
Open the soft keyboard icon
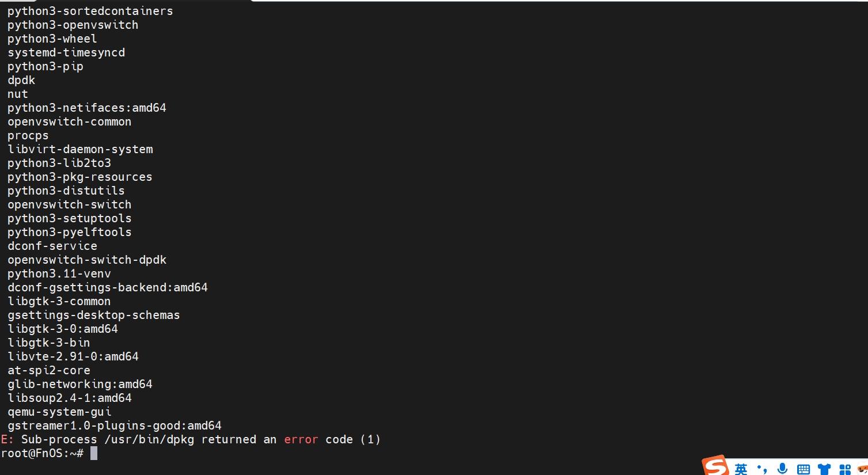point(803,469)
